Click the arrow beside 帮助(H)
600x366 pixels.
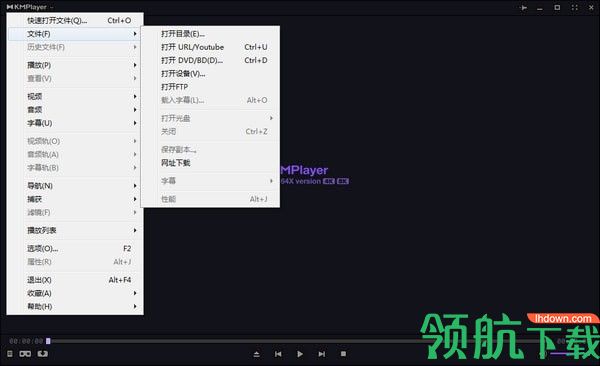[135, 307]
